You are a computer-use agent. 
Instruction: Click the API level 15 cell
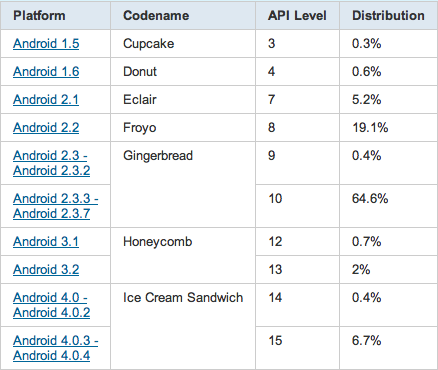[297, 348]
